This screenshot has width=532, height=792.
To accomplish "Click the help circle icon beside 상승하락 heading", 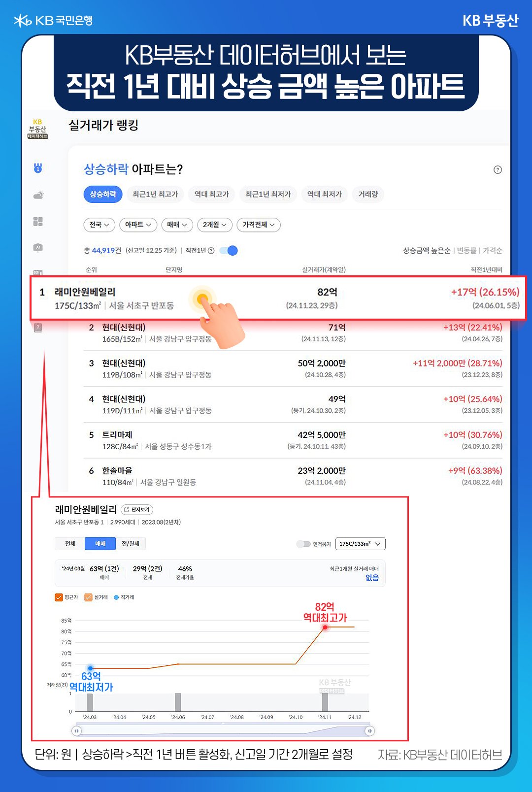I will click(498, 170).
